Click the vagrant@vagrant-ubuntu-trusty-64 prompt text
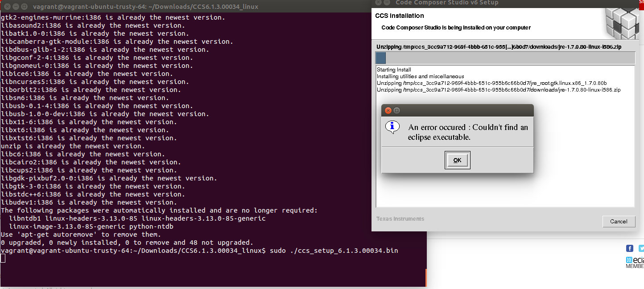644x289 pixels. pyautogui.click(x=133, y=251)
